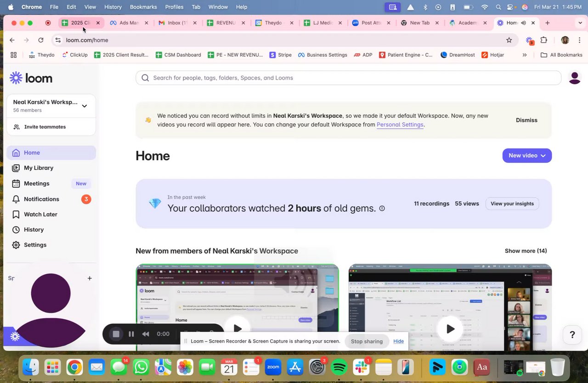Open the help question mark button

[572, 335]
